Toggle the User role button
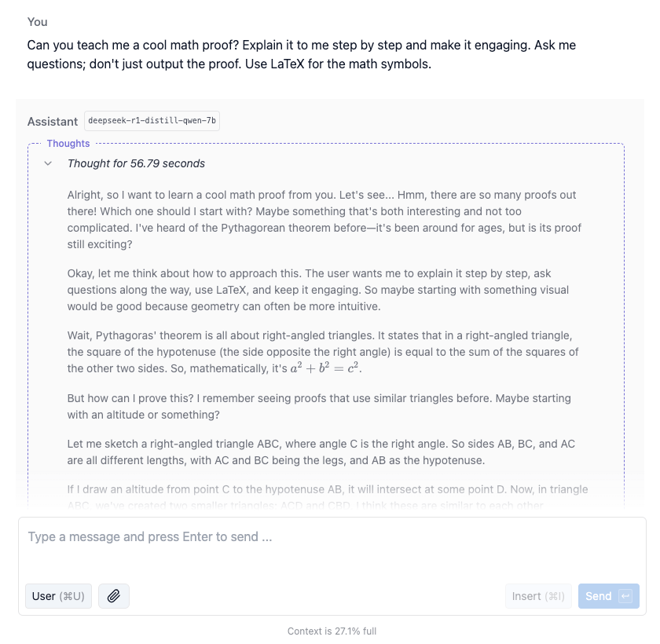Image resolution: width=660 pixels, height=644 pixels. 58,596
